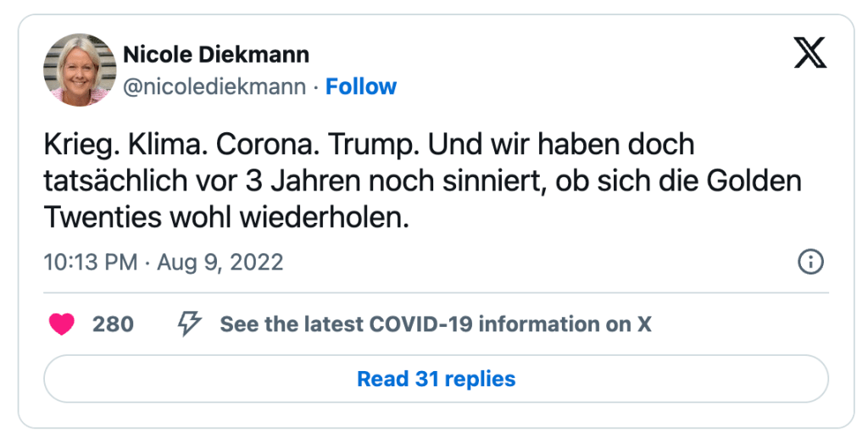Open See the latest COVID-19 information on X
Image resolution: width=868 pixels, height=438 pixels.
[x=435, y=324]
